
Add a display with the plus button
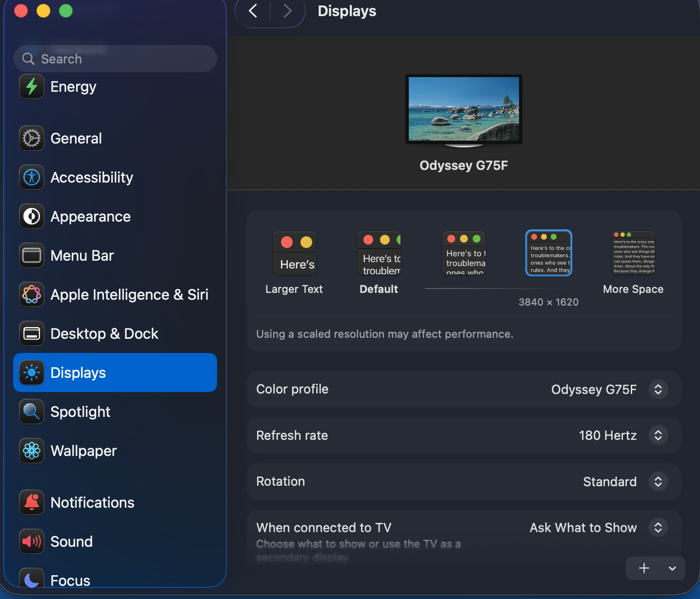644,568
